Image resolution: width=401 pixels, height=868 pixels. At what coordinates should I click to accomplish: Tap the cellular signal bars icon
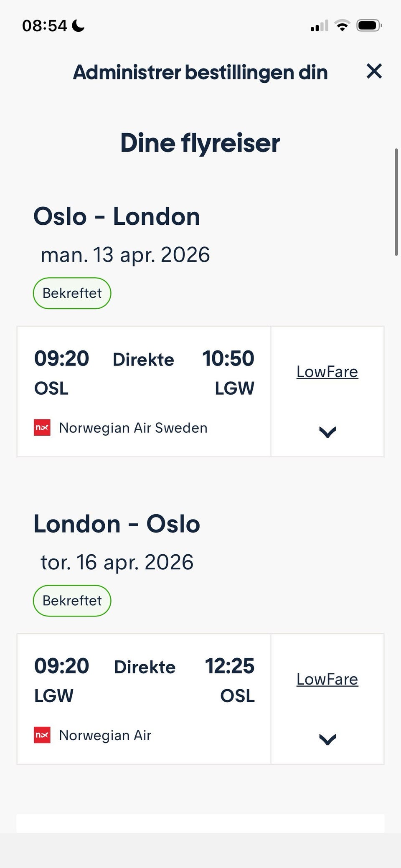[319, 26]
